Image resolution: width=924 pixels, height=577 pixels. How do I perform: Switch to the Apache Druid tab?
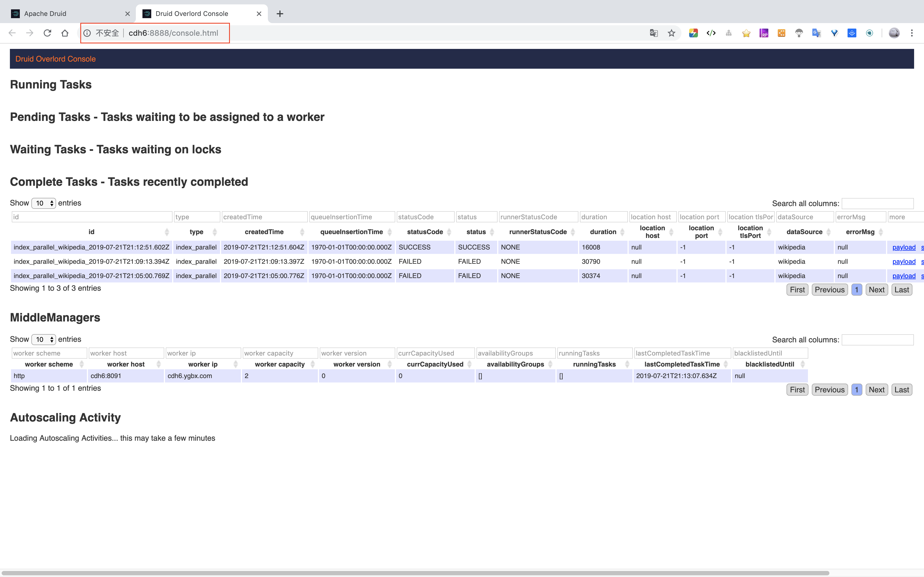click(x=45, y=14)
